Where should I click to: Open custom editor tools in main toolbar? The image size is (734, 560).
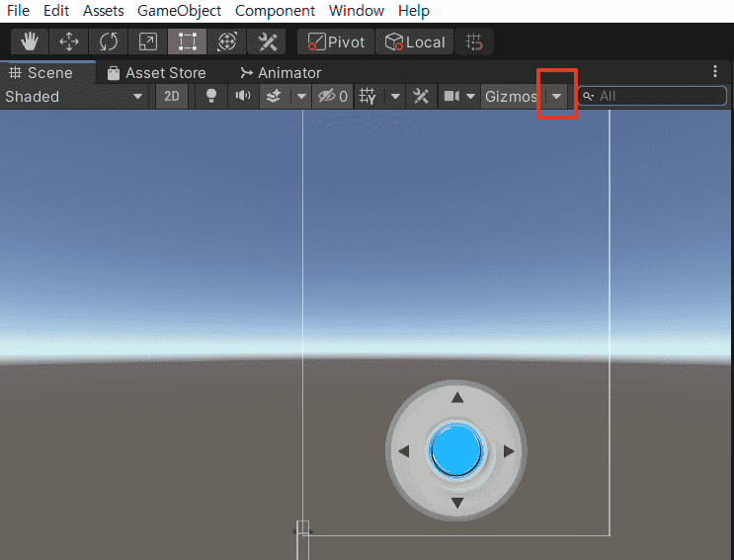pyautogui.click(x=267, y=42)
